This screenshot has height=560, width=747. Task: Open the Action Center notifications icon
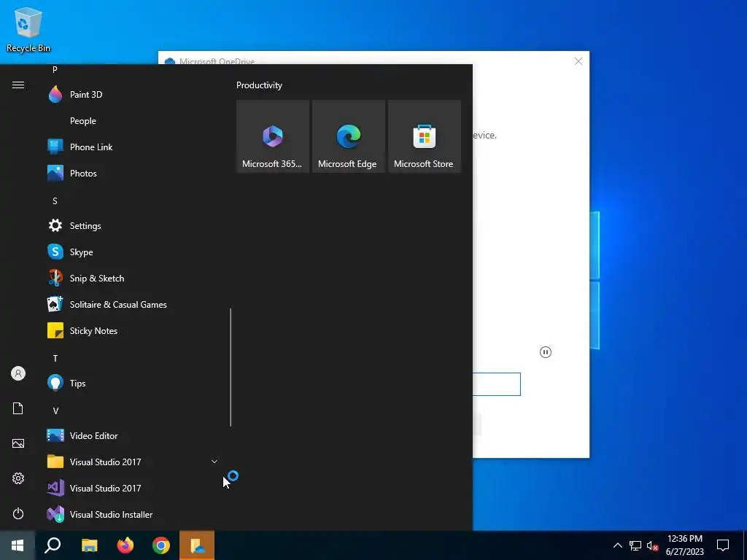pyautogui.click(x=723, y=545)
